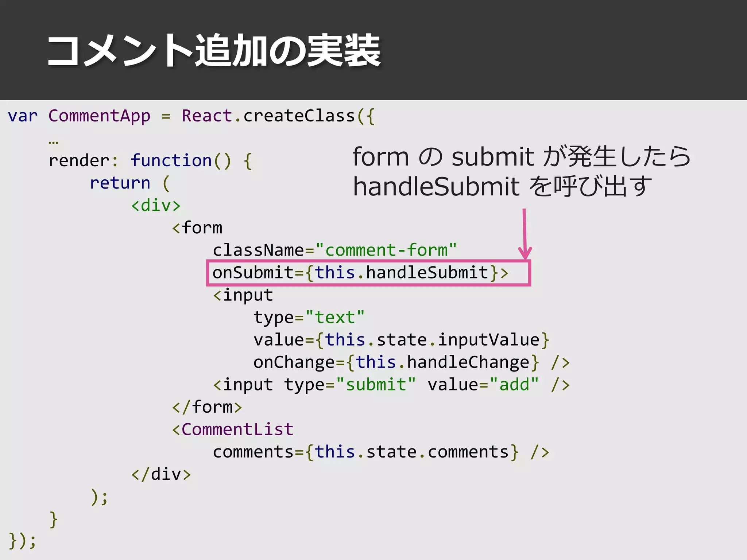This screenshot has width=747, height=560.
Task: Click the value={this.state.inputValue} line
Action: click(x=401, y=340)
